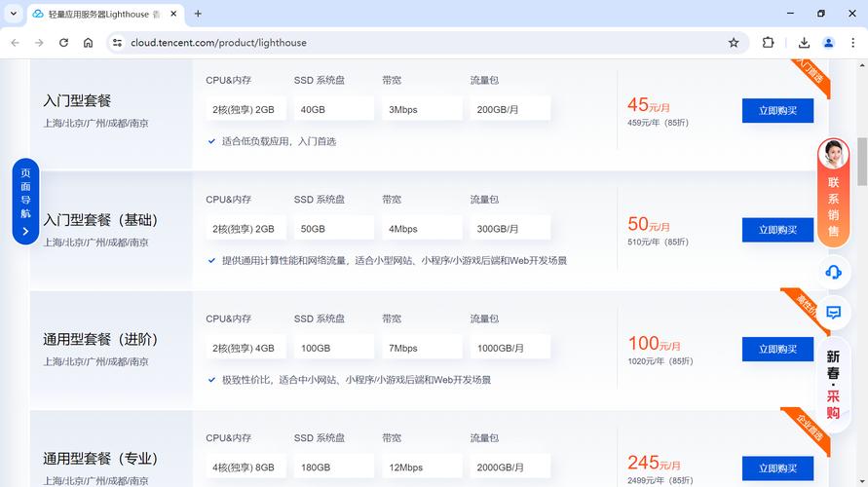Click 立即购买 for the 45元/月 入门型套餐
Image resolution: width=868 pixels, height=487 pixels.
(x=777, y=110)
